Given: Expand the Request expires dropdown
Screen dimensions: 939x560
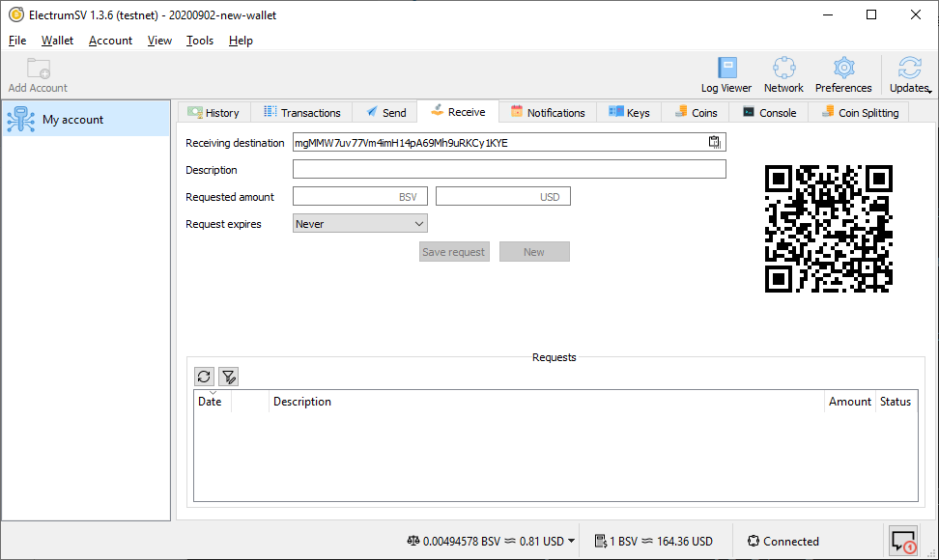Looking at the screenshot, I should (x=360, y=224).
